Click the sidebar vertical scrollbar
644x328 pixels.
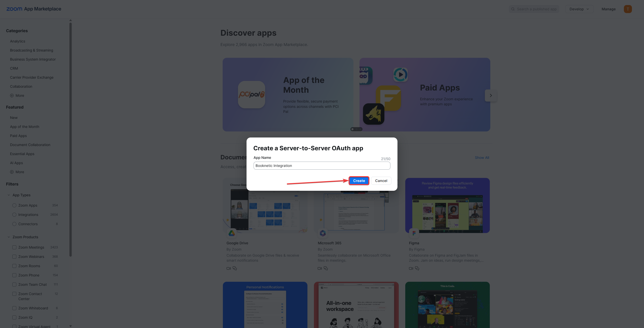70,139
